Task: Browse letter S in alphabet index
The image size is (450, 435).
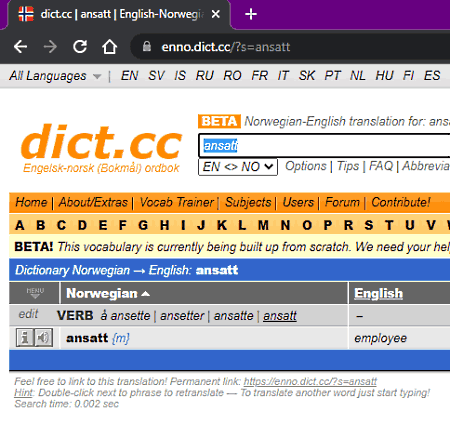Action: 369,226
